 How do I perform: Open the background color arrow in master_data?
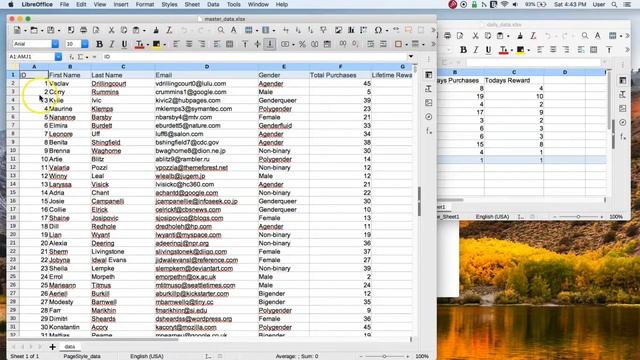point(164,44)
